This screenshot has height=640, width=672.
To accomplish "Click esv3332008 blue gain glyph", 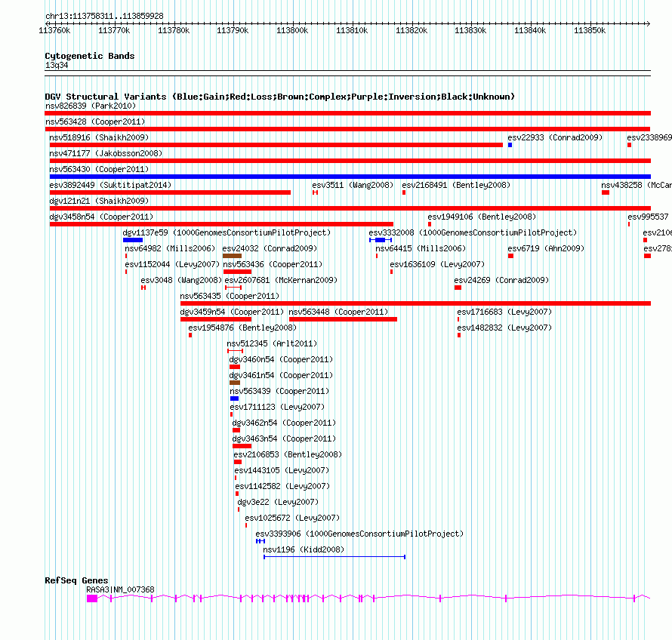I will tap(381, 240).
